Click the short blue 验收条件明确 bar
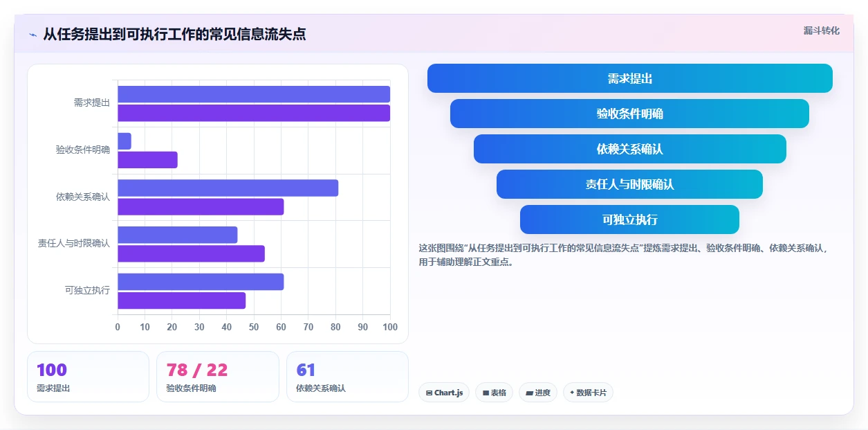 (124, 141)
